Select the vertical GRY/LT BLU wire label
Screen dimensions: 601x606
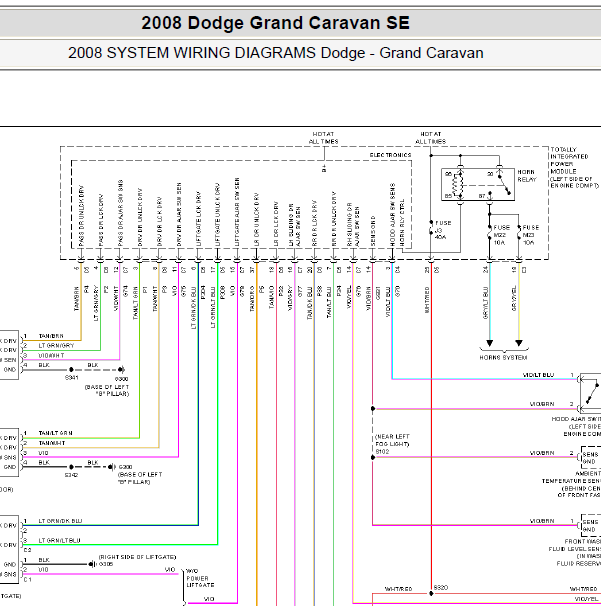(485, 303)
